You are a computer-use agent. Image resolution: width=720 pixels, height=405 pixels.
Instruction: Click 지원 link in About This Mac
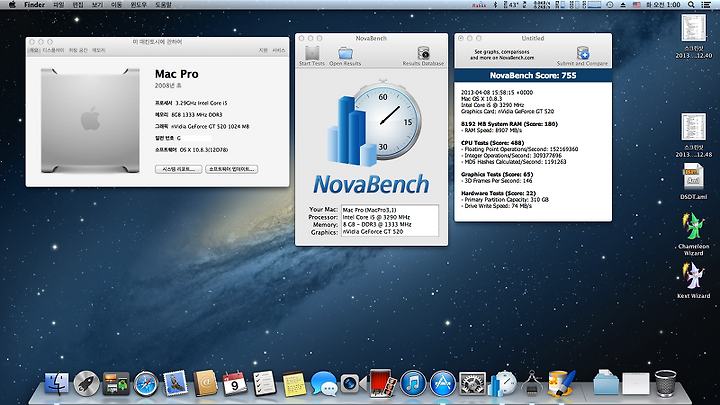tap(263, 50)
